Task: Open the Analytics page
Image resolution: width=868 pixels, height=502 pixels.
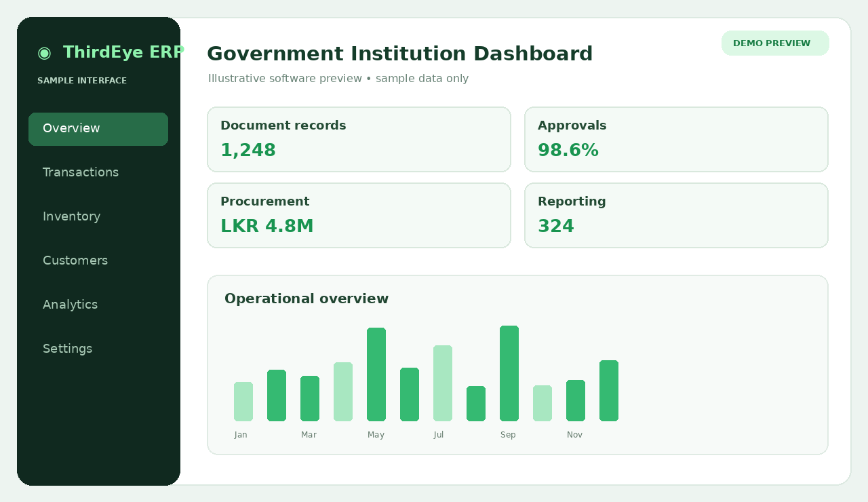Action: point(70,305)
